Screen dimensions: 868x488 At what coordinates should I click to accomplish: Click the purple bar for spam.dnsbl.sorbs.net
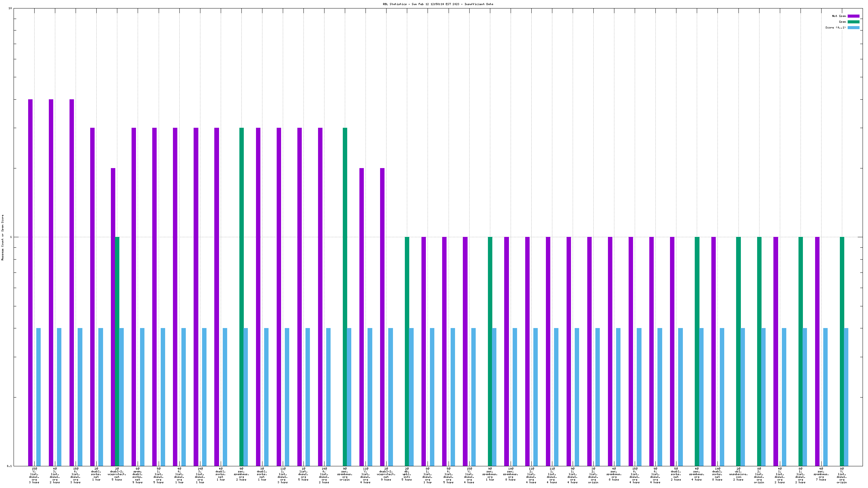(x=134, y=297)
